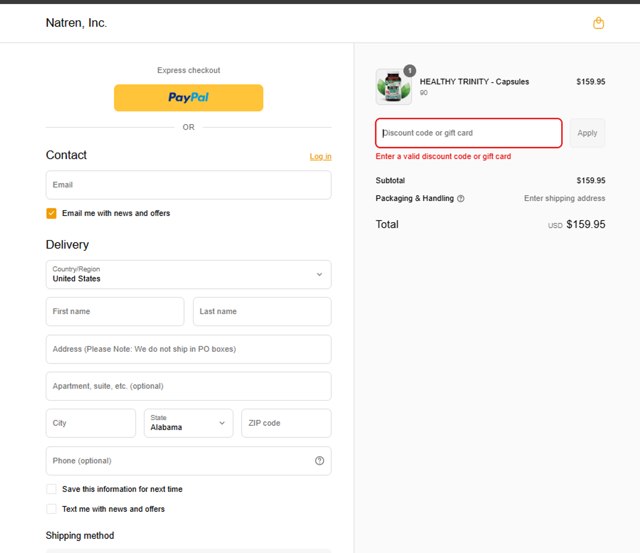Click the City input field
The image size is (640, 553).
coord(91,423)
